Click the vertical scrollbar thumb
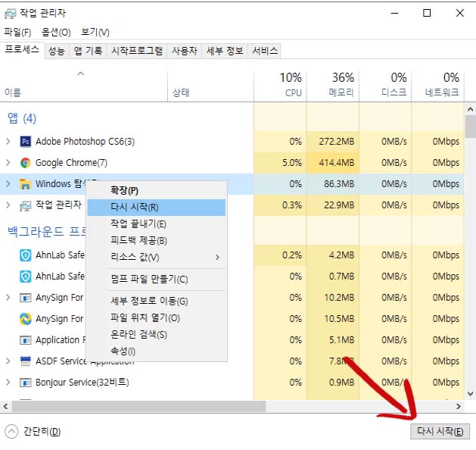476x450 pixels. click(x=470, y=126)
